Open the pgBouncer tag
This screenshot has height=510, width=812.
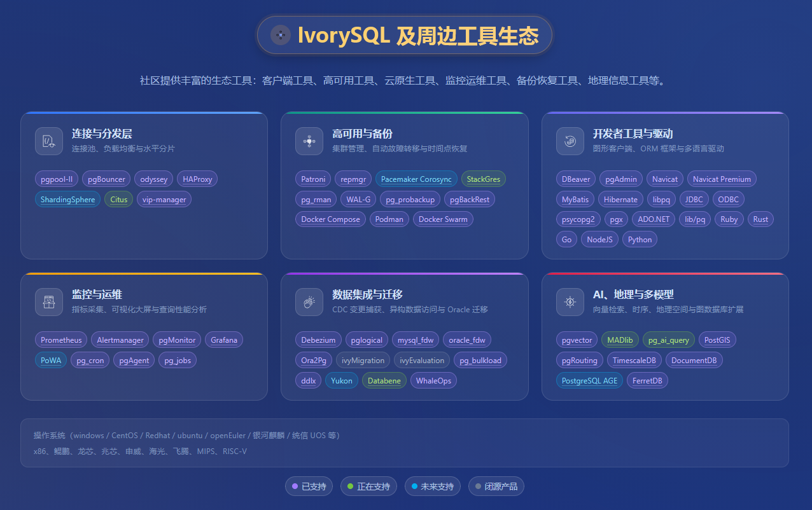click(107, 179)
